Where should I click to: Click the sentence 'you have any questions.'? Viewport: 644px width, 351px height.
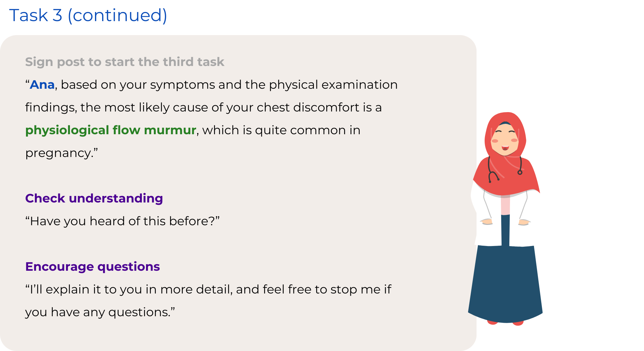100,312
